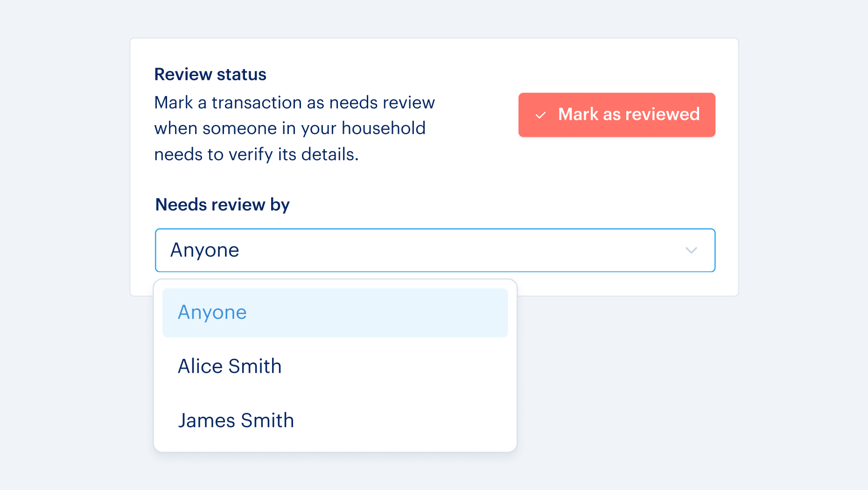868x490 pixels.
Task: Click the 'when someone in your household' line
Action: pyautogui.click(x=290, y=128)
